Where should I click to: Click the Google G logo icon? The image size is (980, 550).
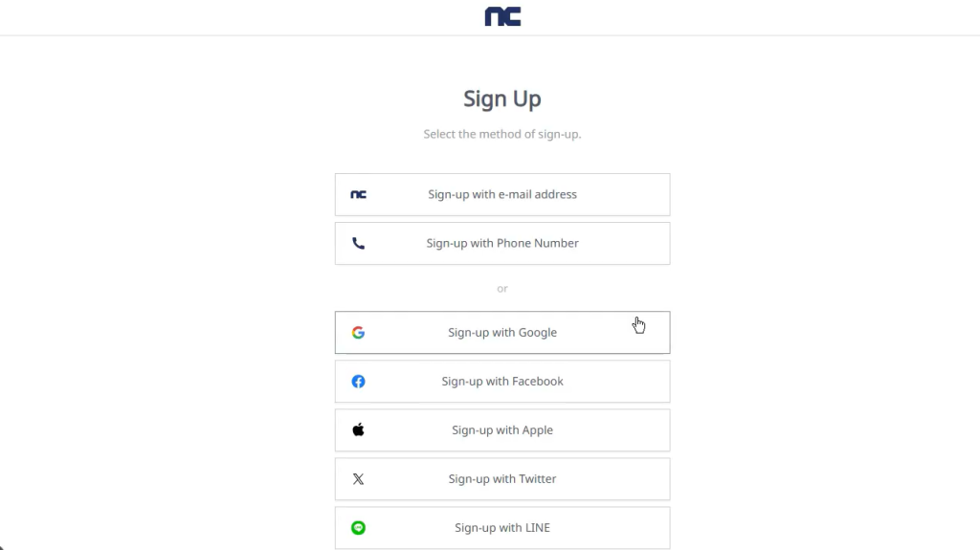[358, 333]
